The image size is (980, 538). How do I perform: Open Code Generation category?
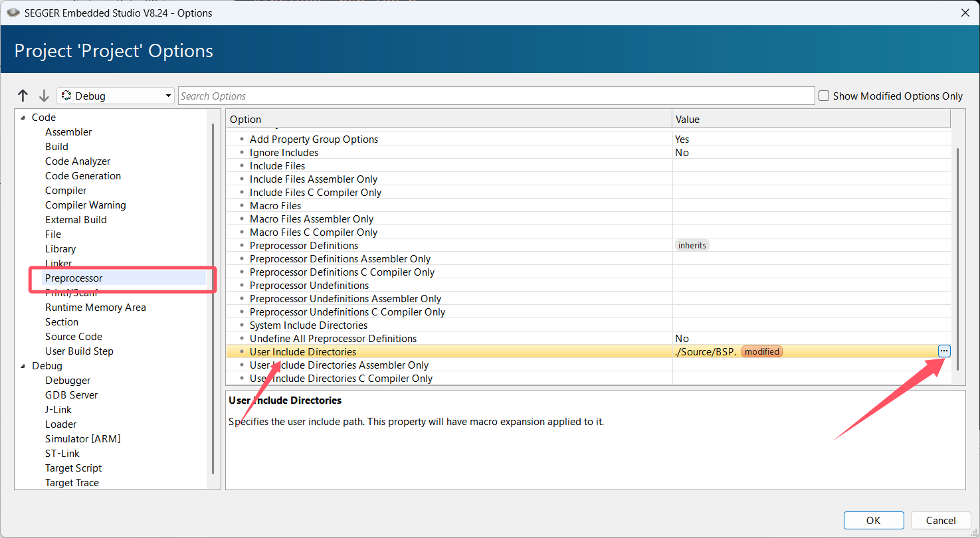[83, 176]
